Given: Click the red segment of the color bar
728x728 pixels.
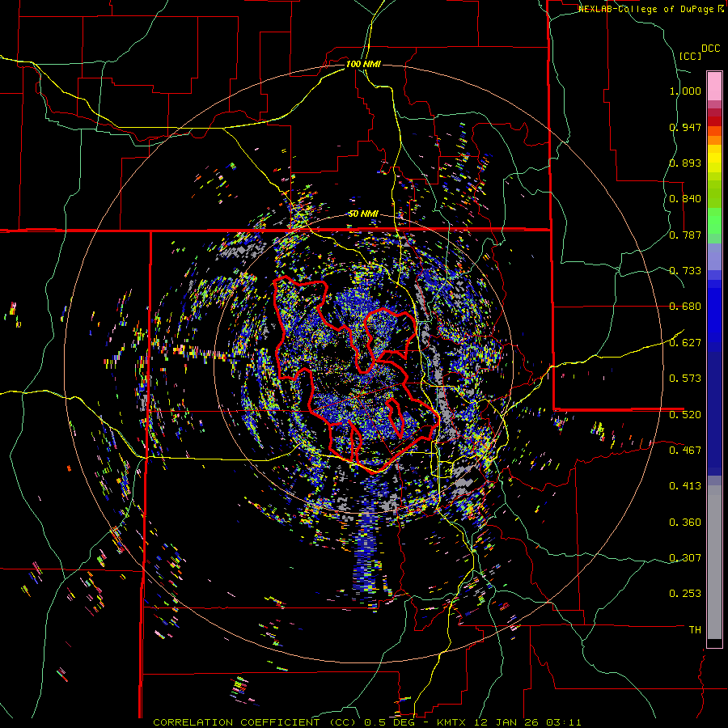Looking at the screenshot, I should (x=714, y=121).
